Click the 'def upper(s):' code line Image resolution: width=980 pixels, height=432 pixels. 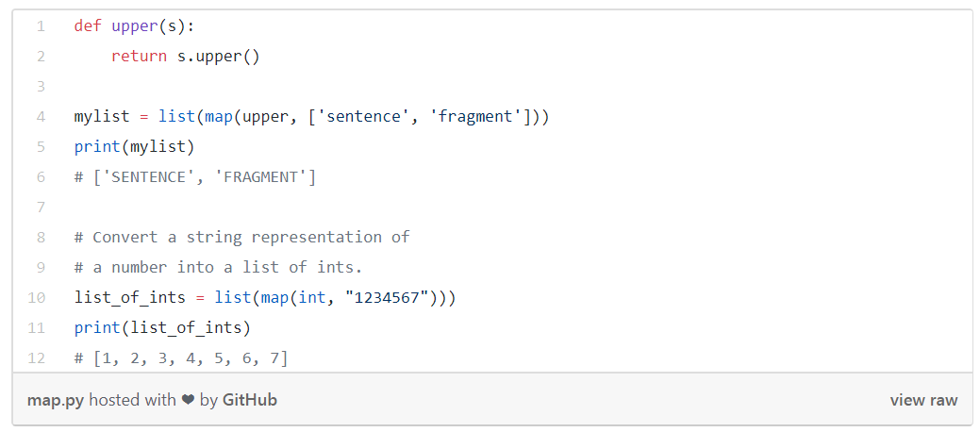134,26
